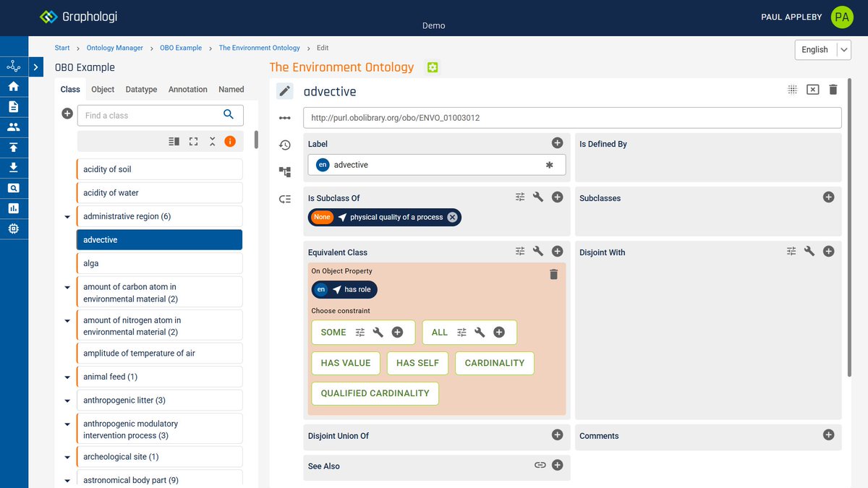Switch to the Datatype tab
The width and height of the screenshot is (868, 488).
pos(141,90)
